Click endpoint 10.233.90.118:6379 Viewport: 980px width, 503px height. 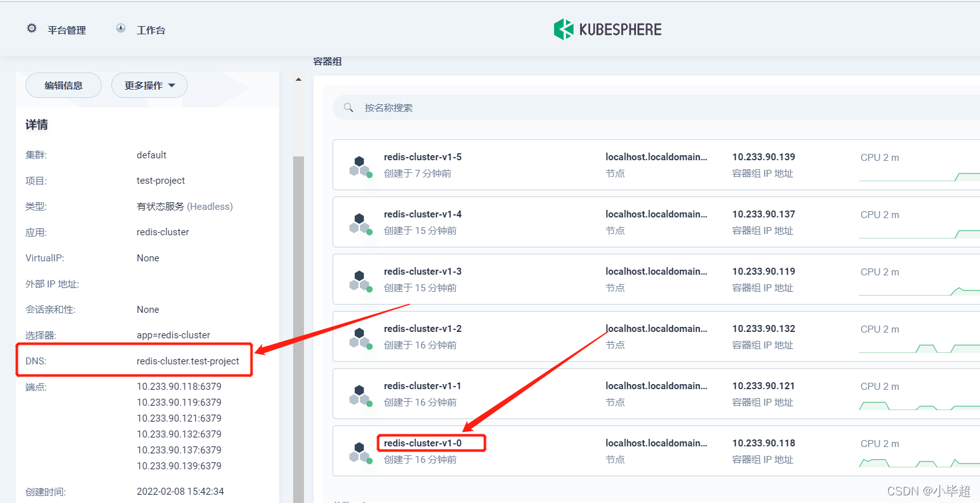tap(179, 387)
